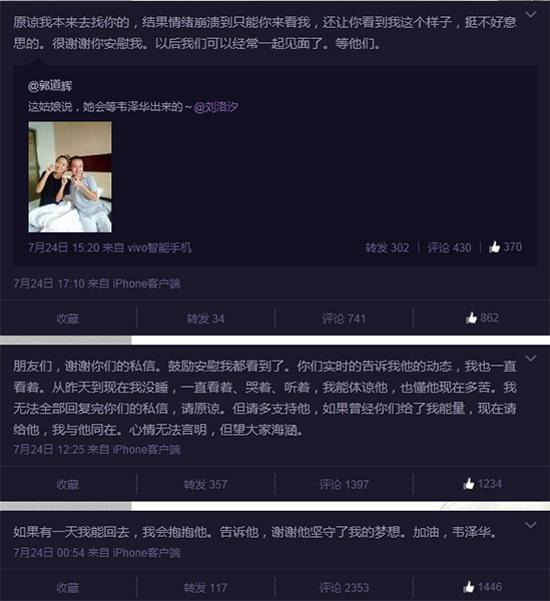The height and width of the screenshot is (601, 550).
Task: Click 收藏 on the second post
Action: [67, 484]
